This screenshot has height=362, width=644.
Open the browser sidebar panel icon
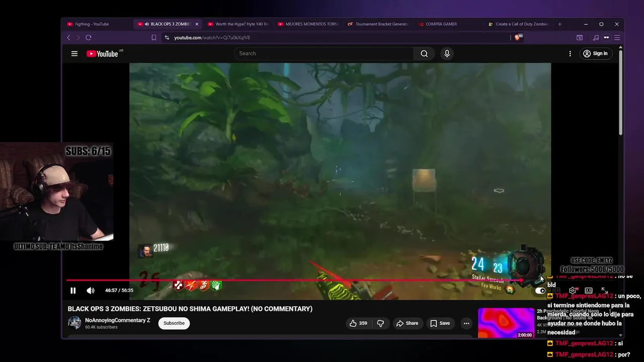click(580, 38)
